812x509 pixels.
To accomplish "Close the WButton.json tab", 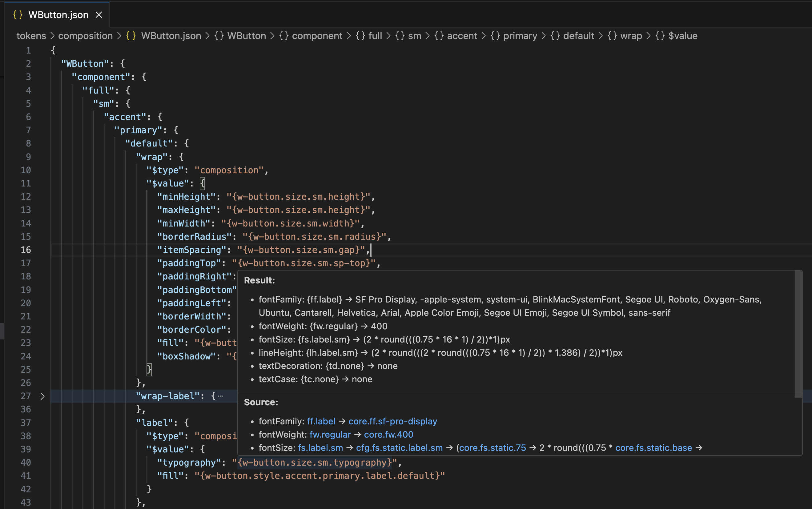I will pos(98,15).
